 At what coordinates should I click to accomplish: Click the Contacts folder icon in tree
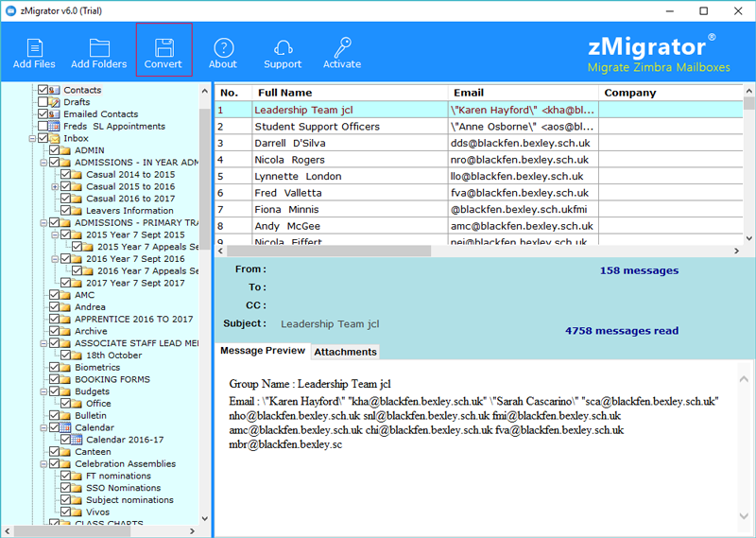click(55, 90)
